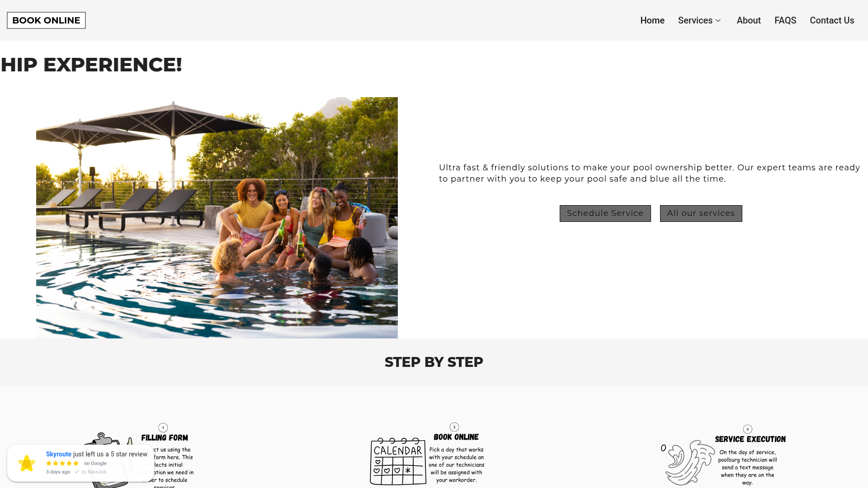Screen dimensions: 868x488
Task: Click the yellow star review badge
Action: coord(27,463)
